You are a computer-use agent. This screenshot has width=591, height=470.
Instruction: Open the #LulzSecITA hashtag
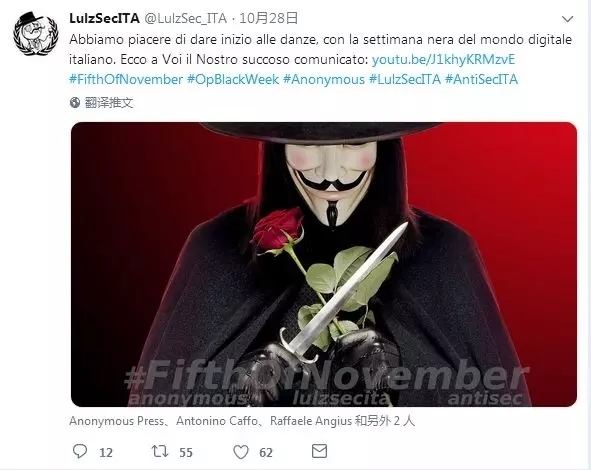405,80
